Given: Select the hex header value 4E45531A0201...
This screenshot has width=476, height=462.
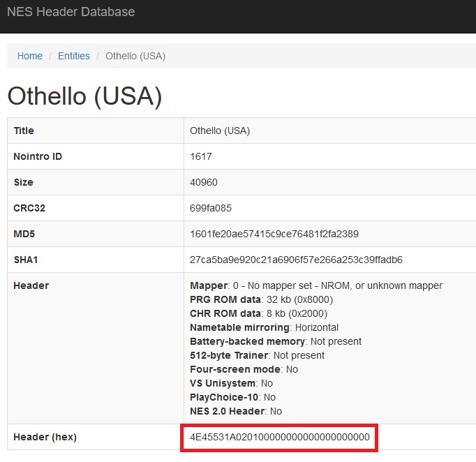Looking at the screenshot, I should coord(280,437).
